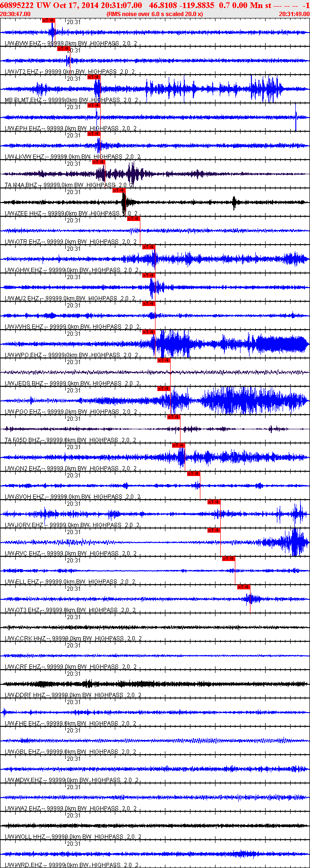Click the start time '20:30:47.00' label
Viewport: 310px width, 868px height.
[16, 14]
